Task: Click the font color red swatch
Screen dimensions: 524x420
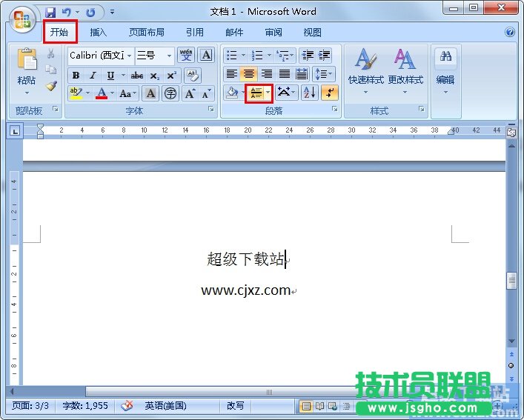Action: tap(102, 93)
